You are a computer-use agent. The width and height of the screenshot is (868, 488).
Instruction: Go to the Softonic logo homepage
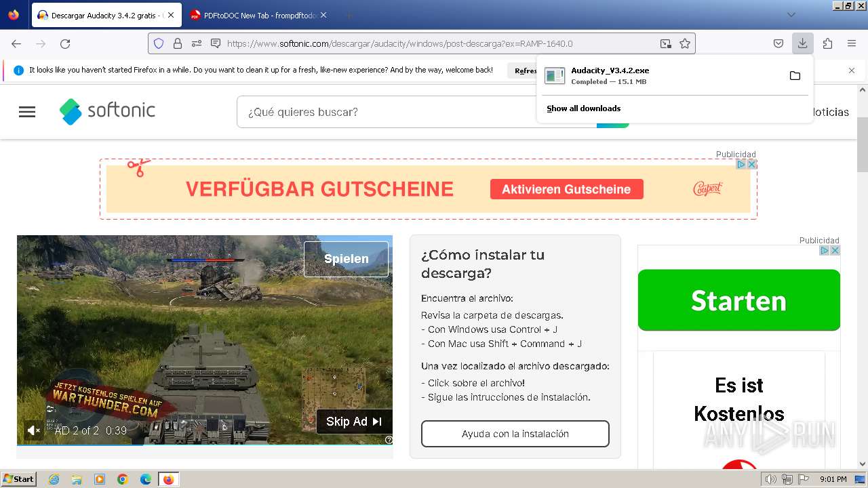tap(107, 111)
